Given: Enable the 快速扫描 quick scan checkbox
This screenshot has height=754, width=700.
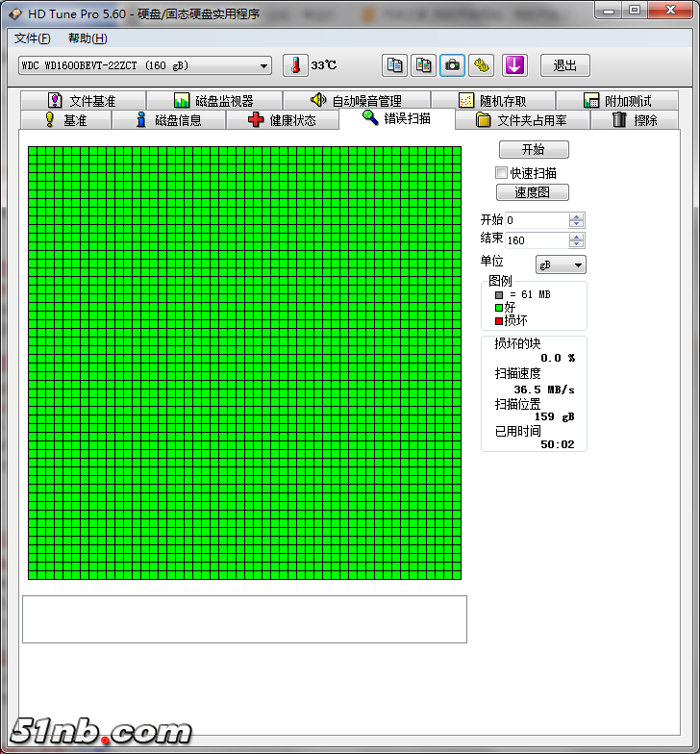Looking at the screenshot, I should (501, 173).
